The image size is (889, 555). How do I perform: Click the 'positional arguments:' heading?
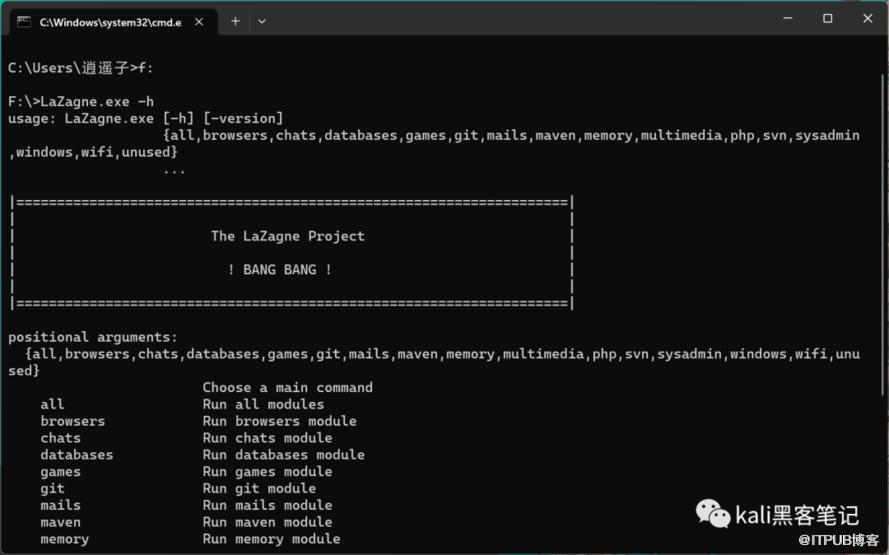(92, 337)
